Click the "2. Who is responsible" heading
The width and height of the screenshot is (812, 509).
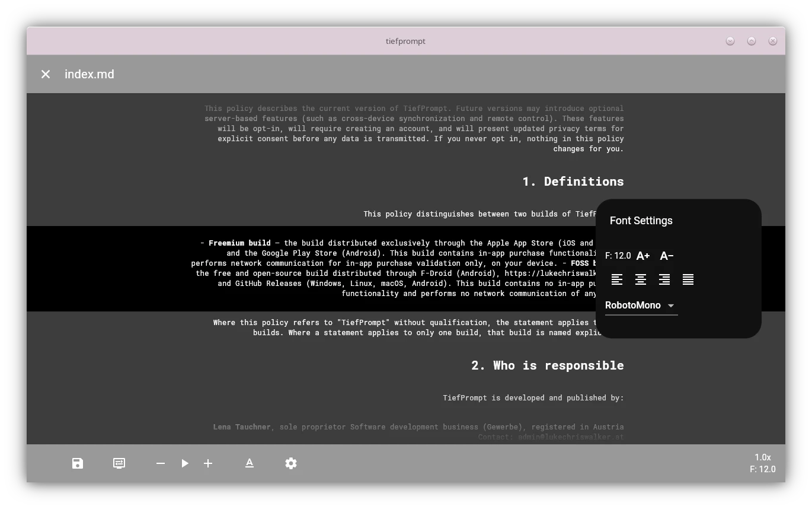pos(548,365)
